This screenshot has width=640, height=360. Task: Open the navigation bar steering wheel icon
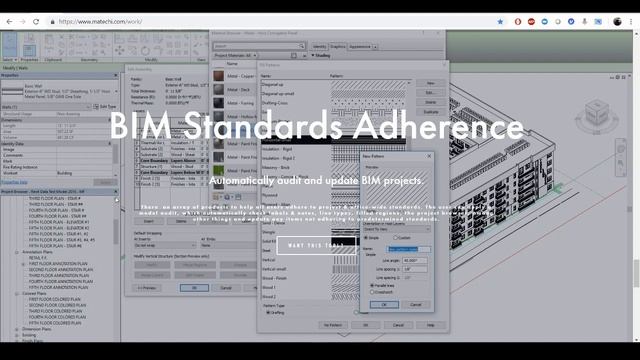click(x=621, y=149)
